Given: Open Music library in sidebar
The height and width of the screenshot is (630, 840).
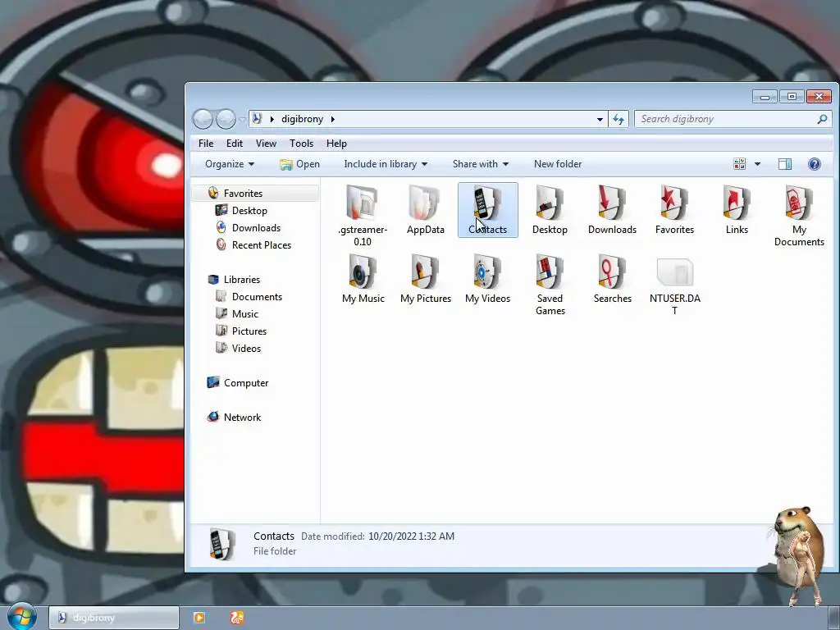Looking at the screenshot, I should [x=244, y=314].
